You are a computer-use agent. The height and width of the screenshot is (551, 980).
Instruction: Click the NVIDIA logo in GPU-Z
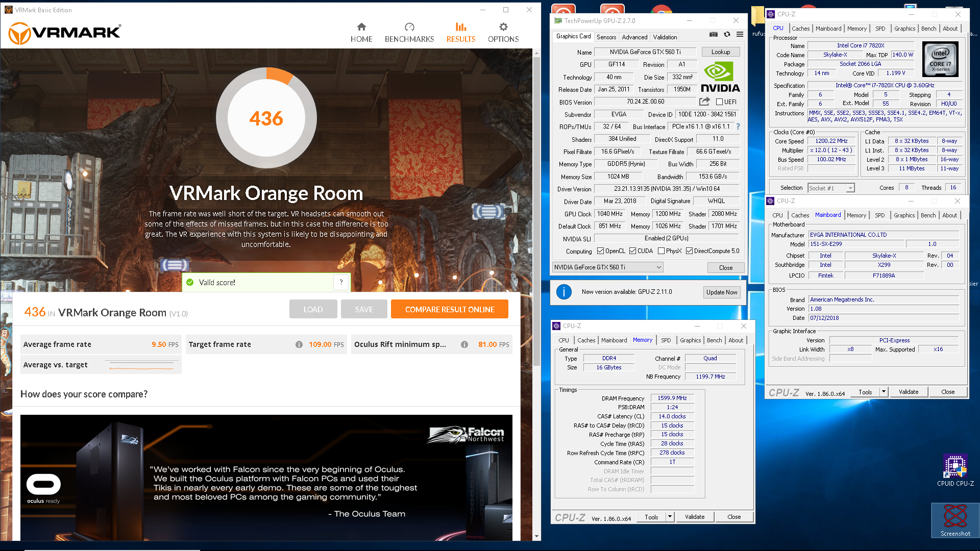click(720, 77)
